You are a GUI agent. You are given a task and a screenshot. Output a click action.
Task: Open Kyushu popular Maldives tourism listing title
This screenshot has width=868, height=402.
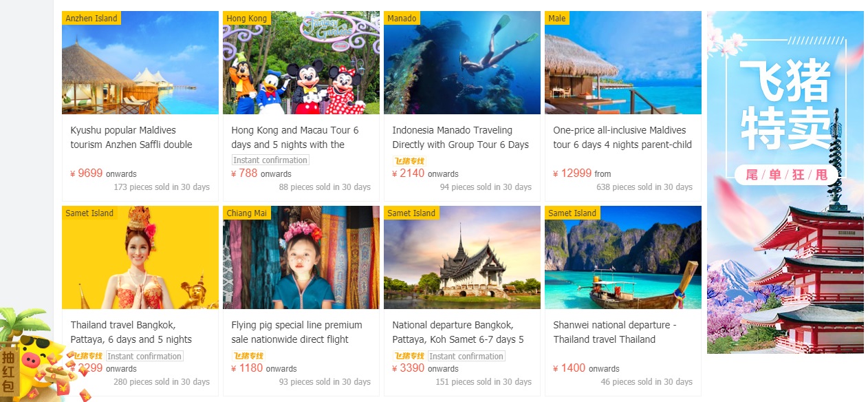pos(131,137)
